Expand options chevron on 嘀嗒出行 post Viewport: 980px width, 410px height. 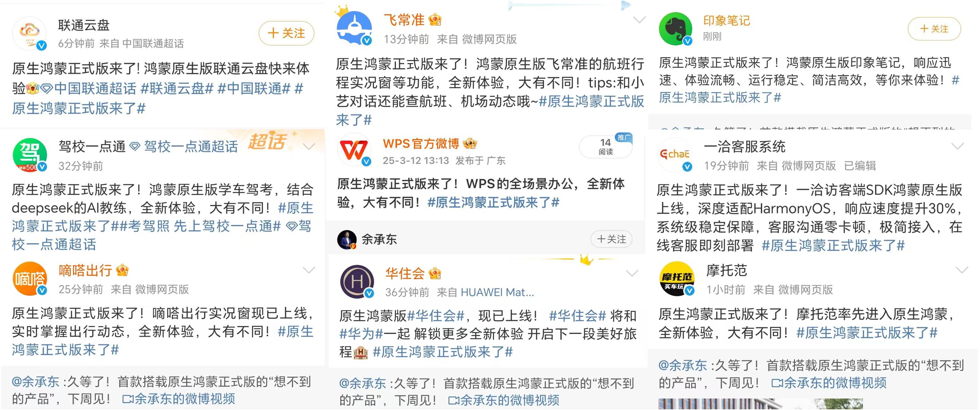click(x=308, y=270)
